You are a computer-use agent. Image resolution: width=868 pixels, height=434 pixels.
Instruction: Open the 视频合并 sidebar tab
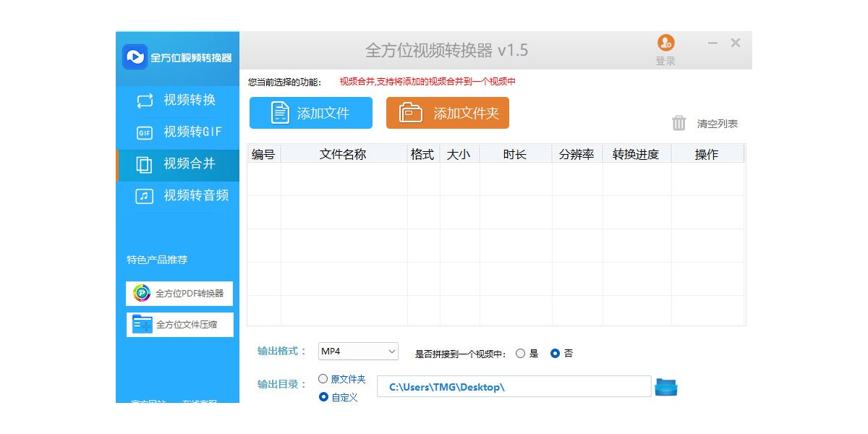(178, 164)
